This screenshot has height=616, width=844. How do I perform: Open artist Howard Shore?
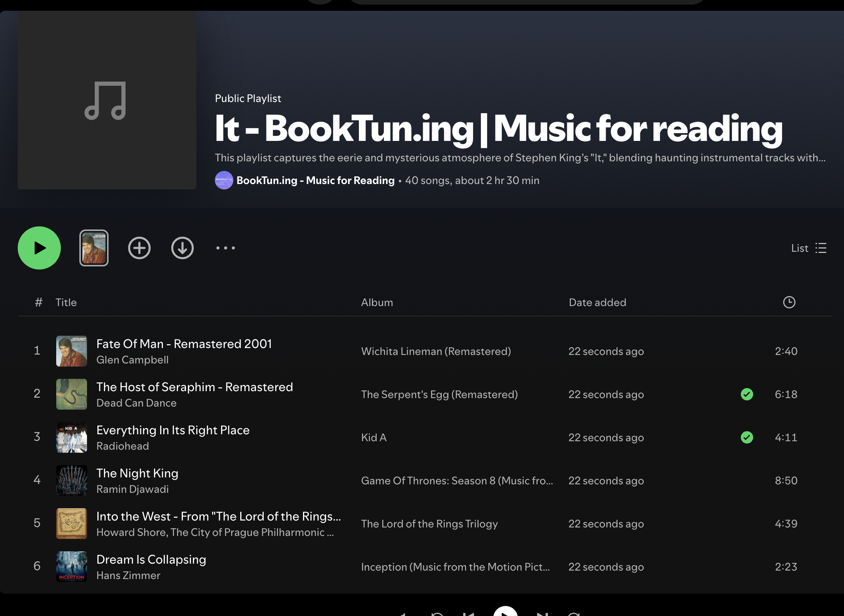point(131,532)
